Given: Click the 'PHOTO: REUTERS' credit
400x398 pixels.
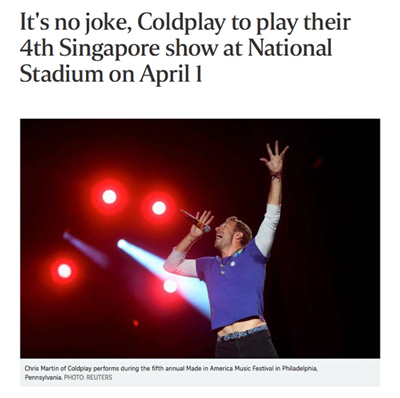Looking at the screenshot, I should click(x=88, y=378).
